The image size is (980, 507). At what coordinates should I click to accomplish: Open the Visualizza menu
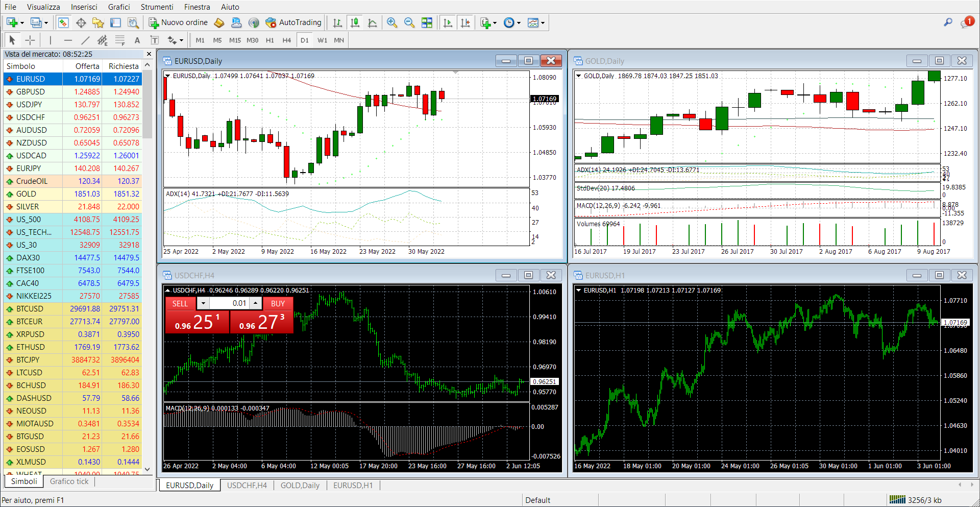[x=43, y=7]
